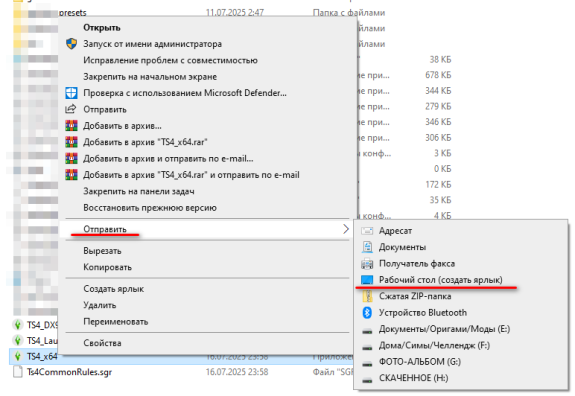This screenshot has height=396, width=575.
Task: Select the TS4_x64 file name
Action: pos(42,356)
